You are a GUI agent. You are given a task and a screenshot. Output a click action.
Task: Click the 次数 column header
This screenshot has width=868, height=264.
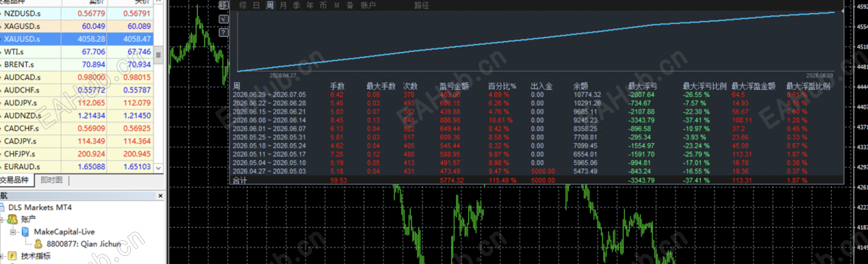(410, 86)
